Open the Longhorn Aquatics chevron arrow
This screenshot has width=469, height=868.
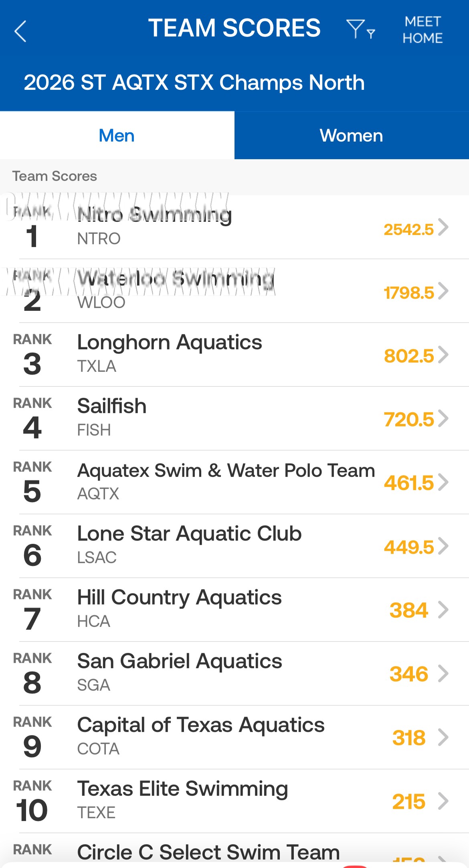[x=443, y=355]
